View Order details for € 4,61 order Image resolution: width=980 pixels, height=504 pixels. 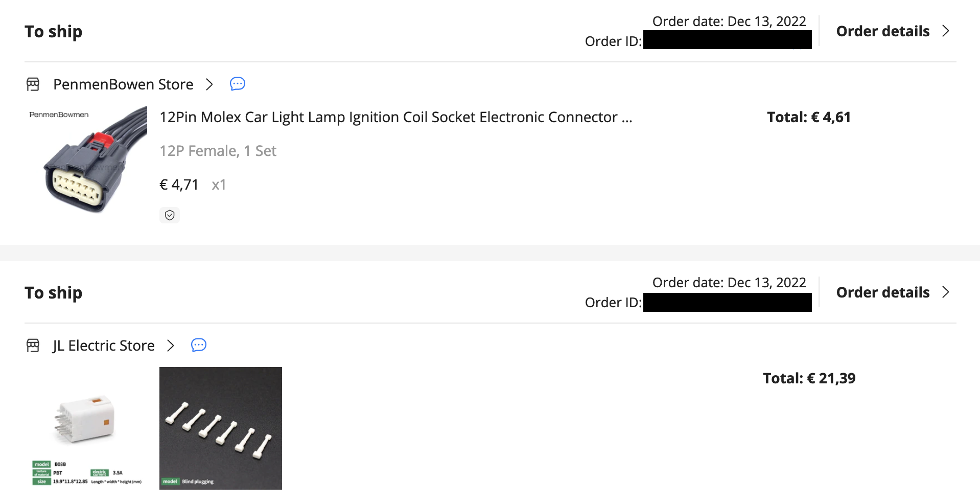coord(882,31)
